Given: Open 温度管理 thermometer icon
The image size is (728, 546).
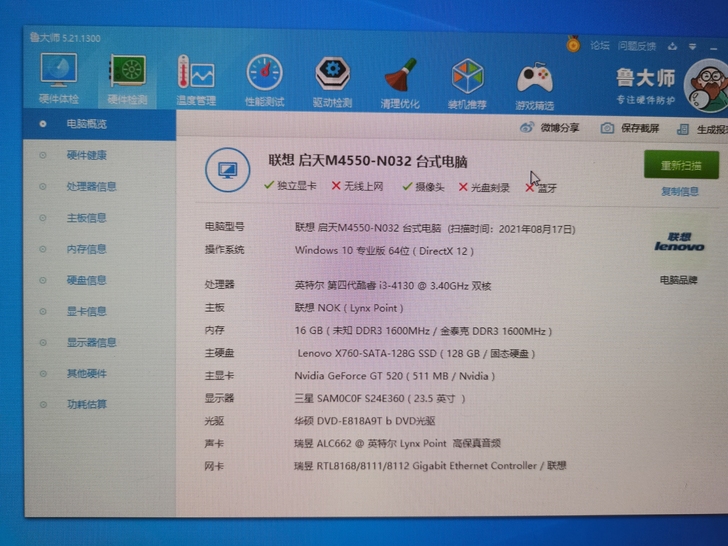Looking at the screenshot, I should click(195, 80).
